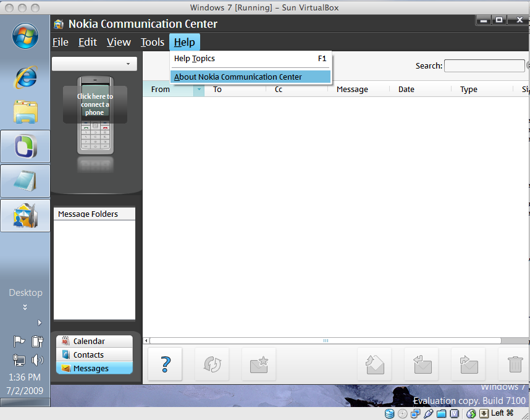Select Help Topics from the Help menu
530x420 pixels.
click(x=250, y=59)
